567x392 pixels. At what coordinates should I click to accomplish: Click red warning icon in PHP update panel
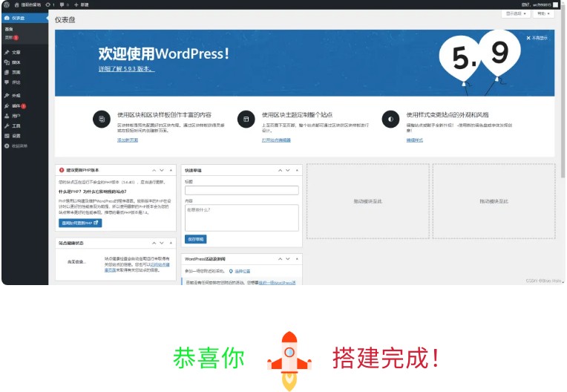[62, 170]
